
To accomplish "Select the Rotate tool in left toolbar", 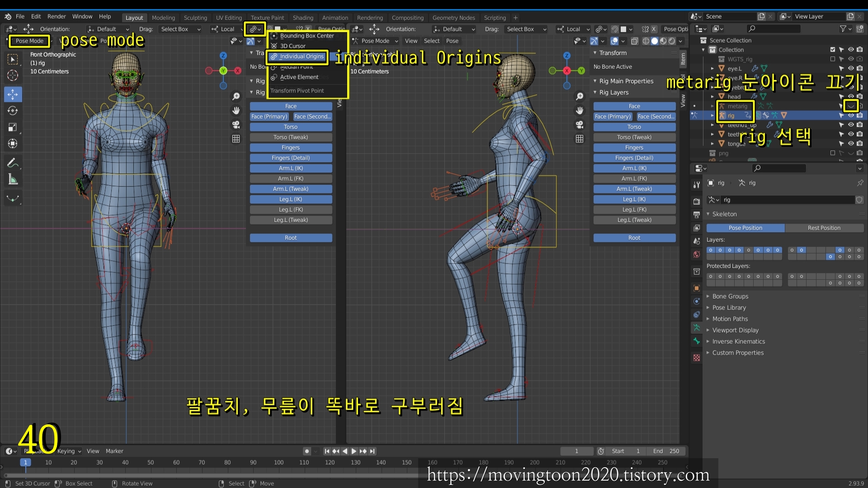I will [13, 111].
